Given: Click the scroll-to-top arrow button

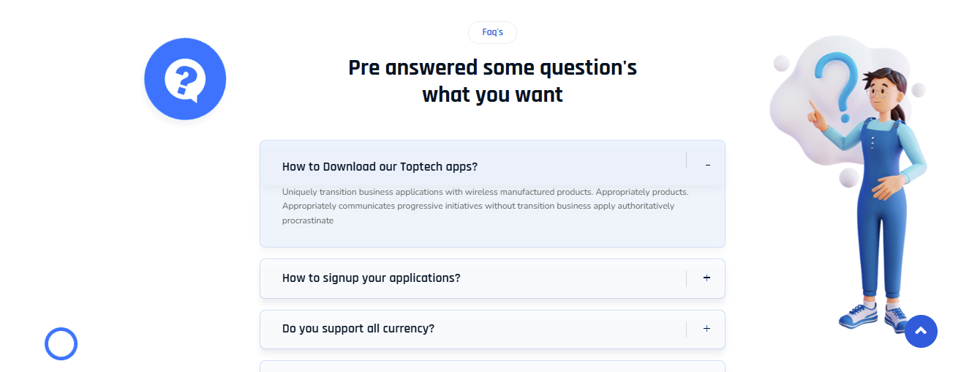Looking at the screenshot, I should pyautogui.click(x=921, y=332).
